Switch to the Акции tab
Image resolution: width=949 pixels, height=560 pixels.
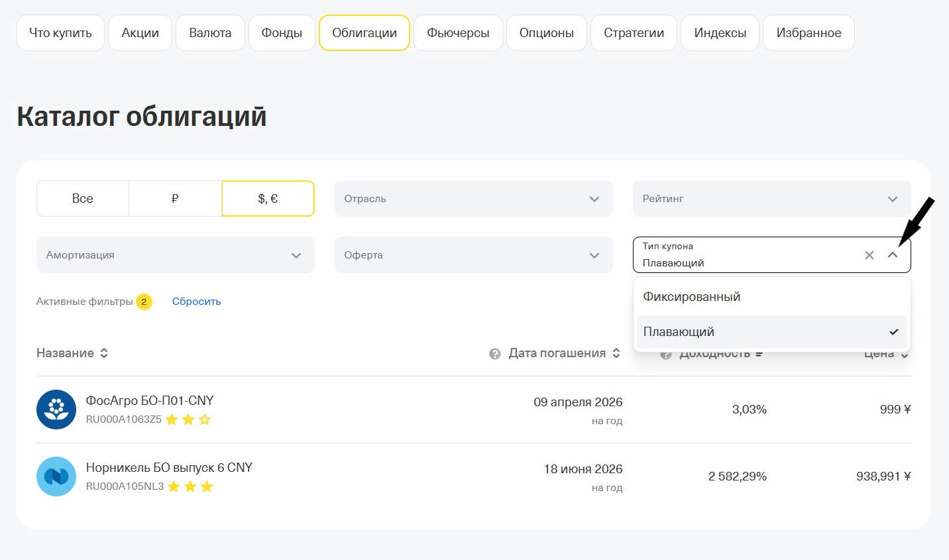coord(140,33)
